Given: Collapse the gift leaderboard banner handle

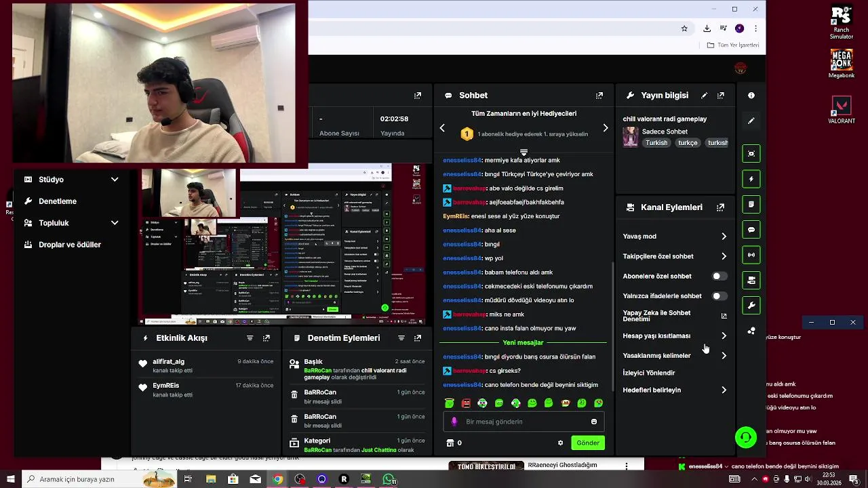Looking at the screenshot, I should click(x=524, y=152).
